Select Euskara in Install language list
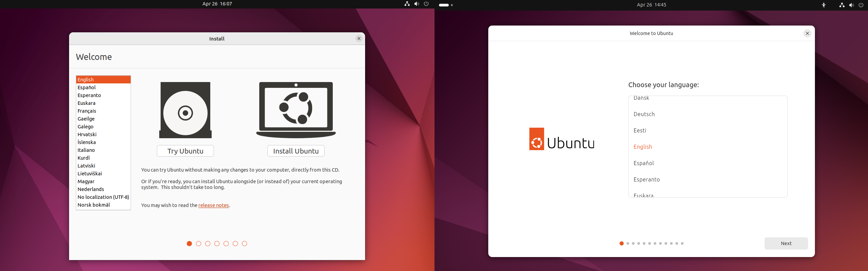868x271 pixels. click(x=103, y=103)
